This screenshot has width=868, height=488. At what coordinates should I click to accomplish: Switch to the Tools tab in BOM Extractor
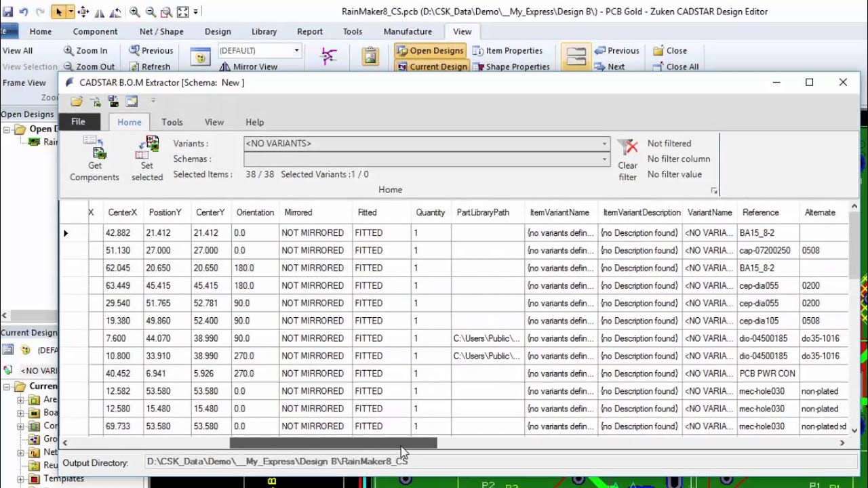click(x=172, y=122)
